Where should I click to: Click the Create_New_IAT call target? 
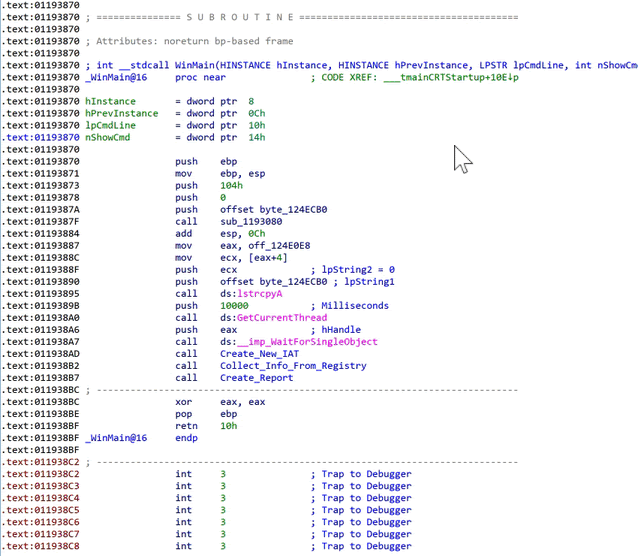259,354
